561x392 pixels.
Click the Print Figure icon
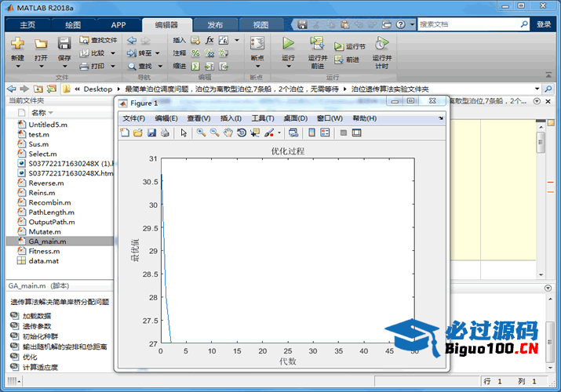tap(165, 133)
